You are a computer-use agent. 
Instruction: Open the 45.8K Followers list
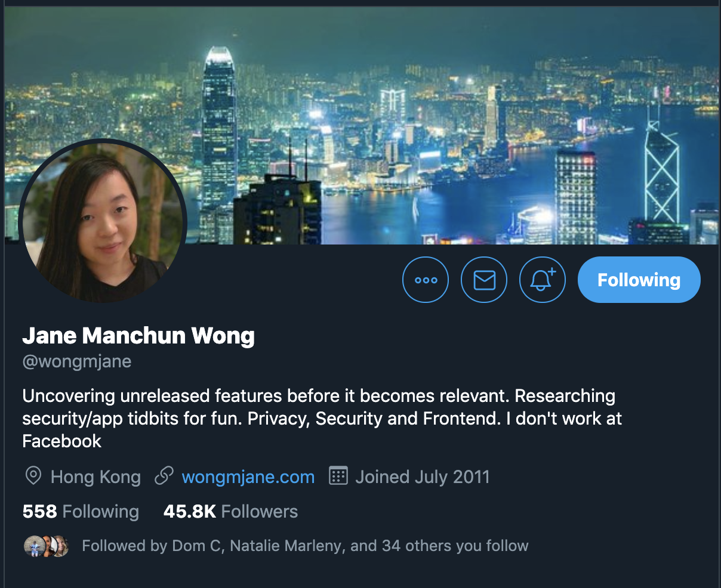[230, 512]
